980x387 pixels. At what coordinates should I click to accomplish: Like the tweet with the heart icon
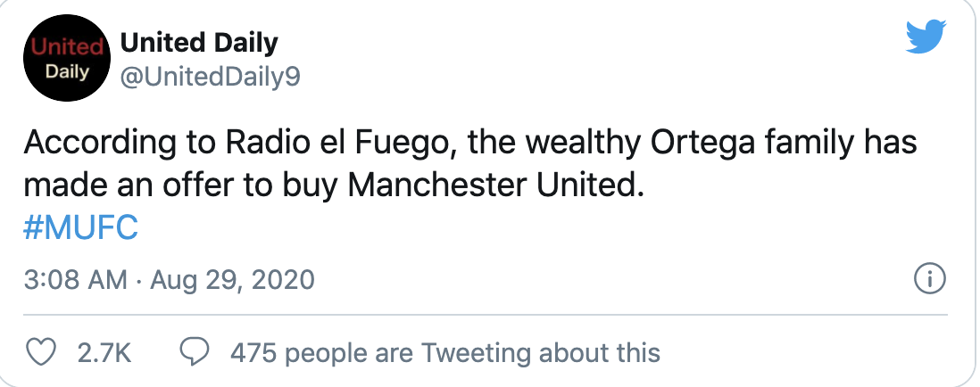[39, 353]
